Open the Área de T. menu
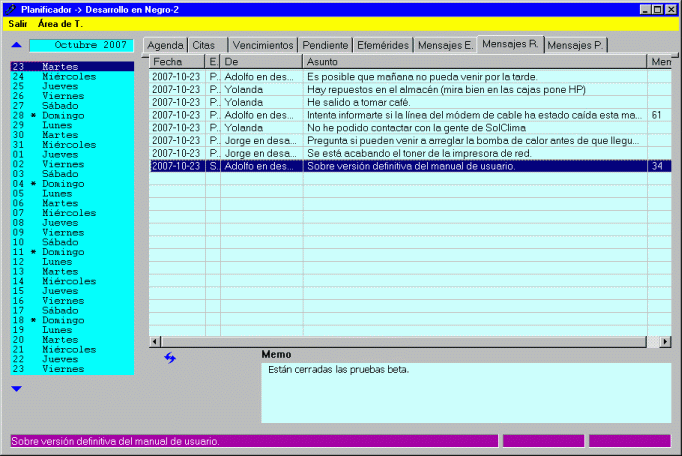This screenshot has height=456, width=682. tap(60, 22)
